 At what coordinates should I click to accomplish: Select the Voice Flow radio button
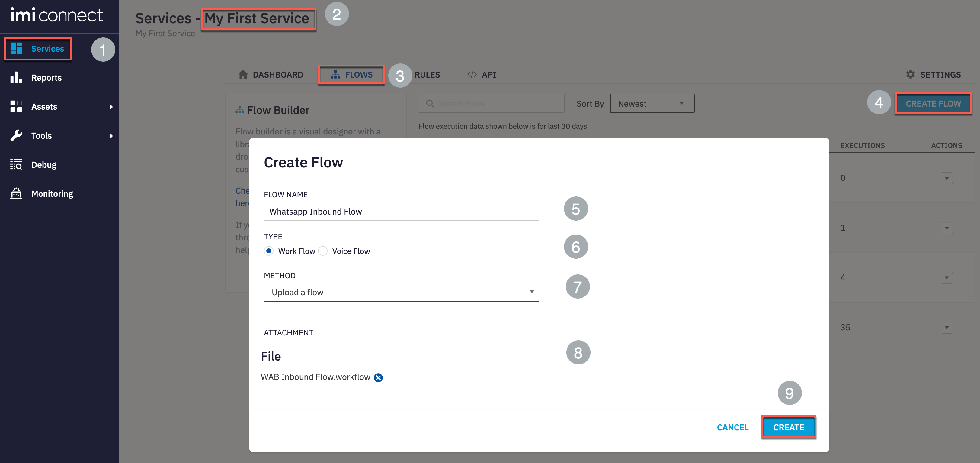[324, 251]
